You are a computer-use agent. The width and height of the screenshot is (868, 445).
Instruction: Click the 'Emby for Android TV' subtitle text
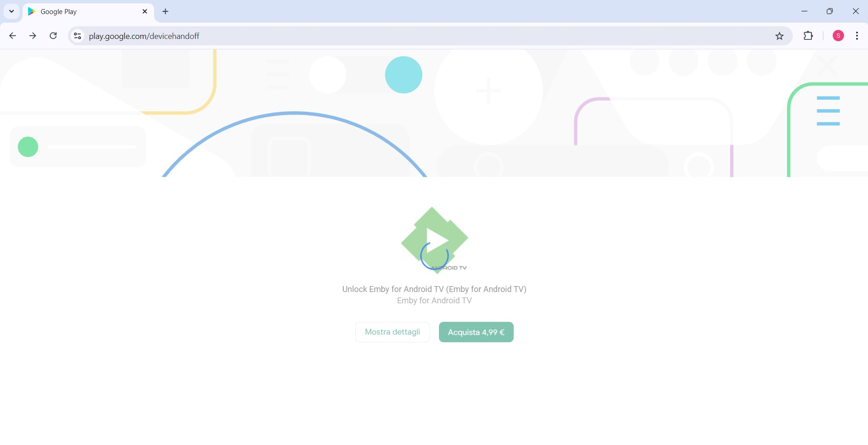pyautogui.click(x=434, y=301)
